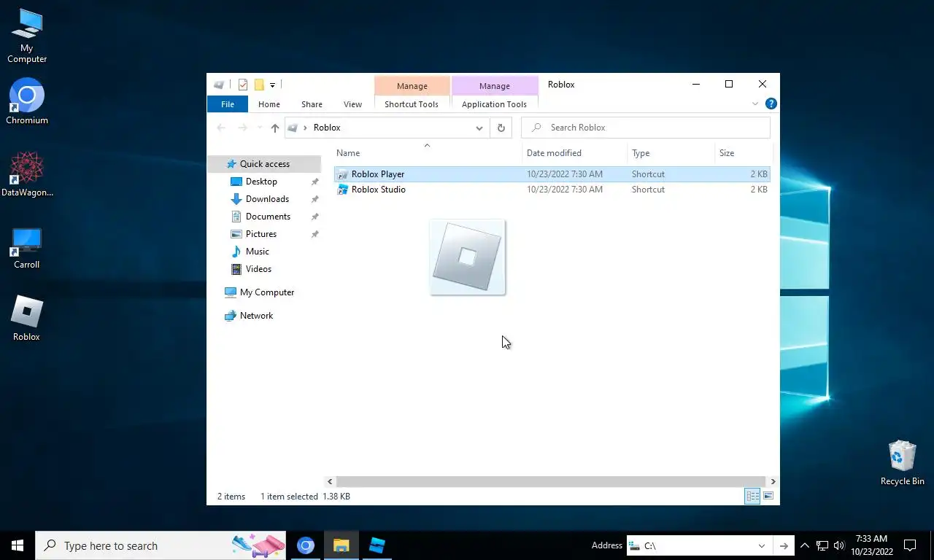Screen dimensions: 934x560
Task: Open network status tray icon
Action: pyautogui.click(x=822, y=545)
